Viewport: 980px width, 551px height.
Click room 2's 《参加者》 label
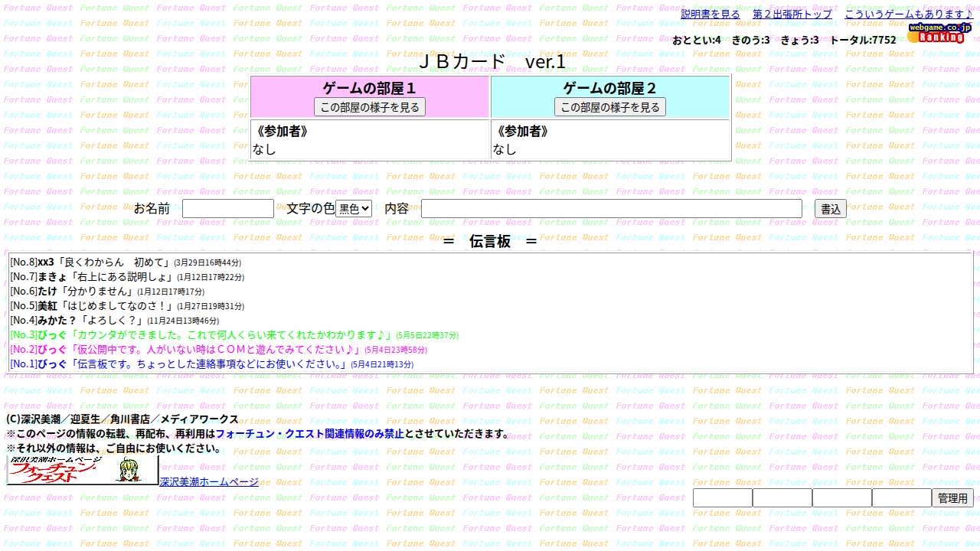[x=521, y=131]
